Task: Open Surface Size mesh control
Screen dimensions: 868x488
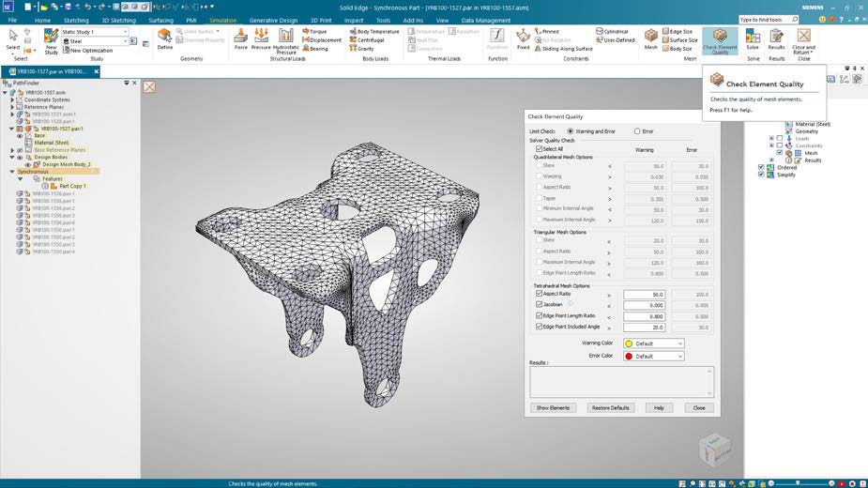Action: (x=679, y=39)
